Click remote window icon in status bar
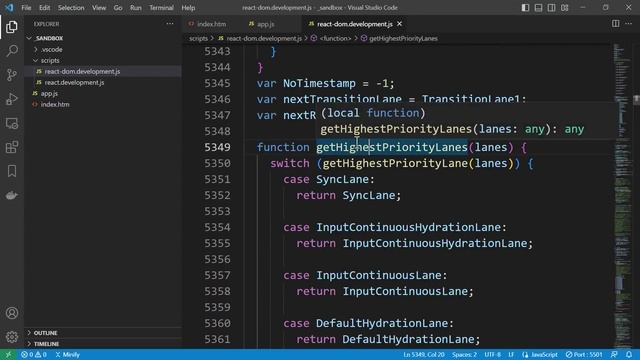This screenshot has width=640, height=360. 8,355
